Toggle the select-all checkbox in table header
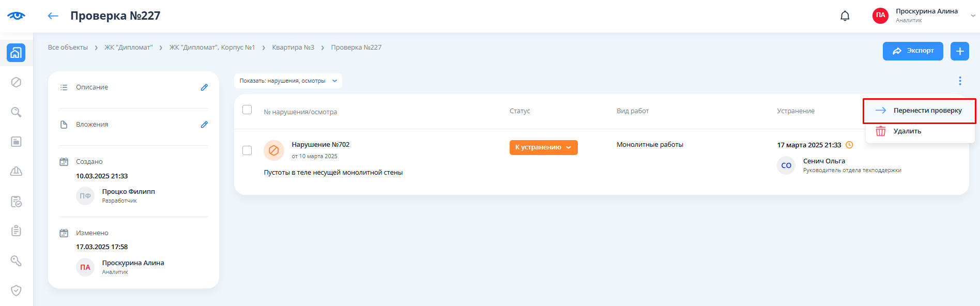980x306 pixels. (247, 110)
